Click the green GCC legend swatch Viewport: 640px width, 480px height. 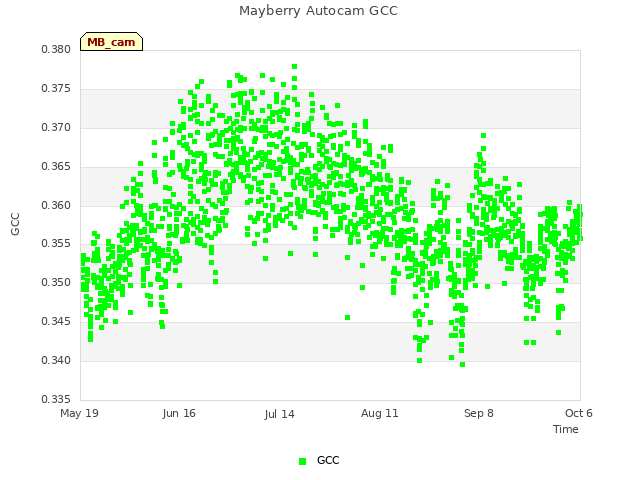302,461
